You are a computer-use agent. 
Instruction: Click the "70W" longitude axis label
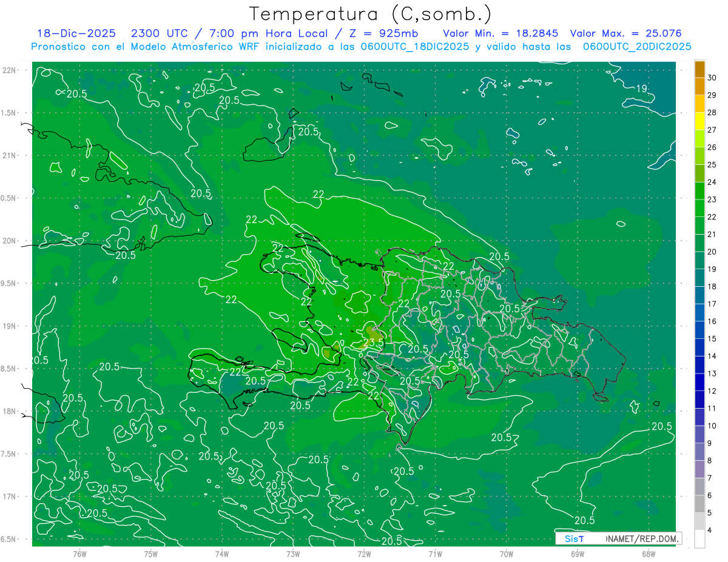coord(507,554)
